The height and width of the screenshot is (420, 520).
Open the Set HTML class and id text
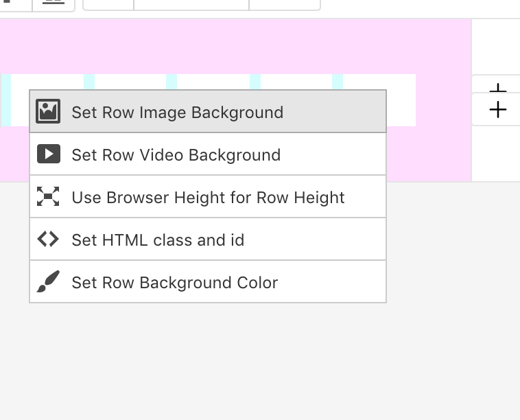[x=158, y=240]
